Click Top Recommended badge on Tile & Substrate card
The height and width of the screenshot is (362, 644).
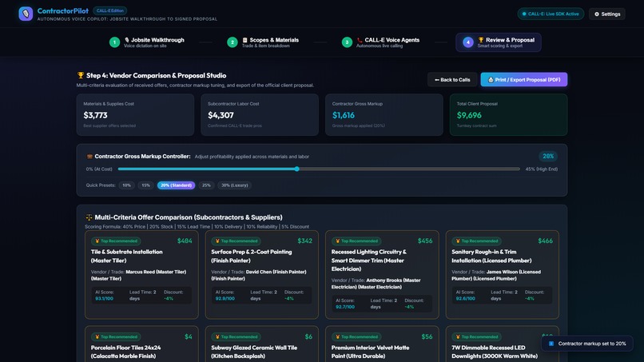[116, 241]
